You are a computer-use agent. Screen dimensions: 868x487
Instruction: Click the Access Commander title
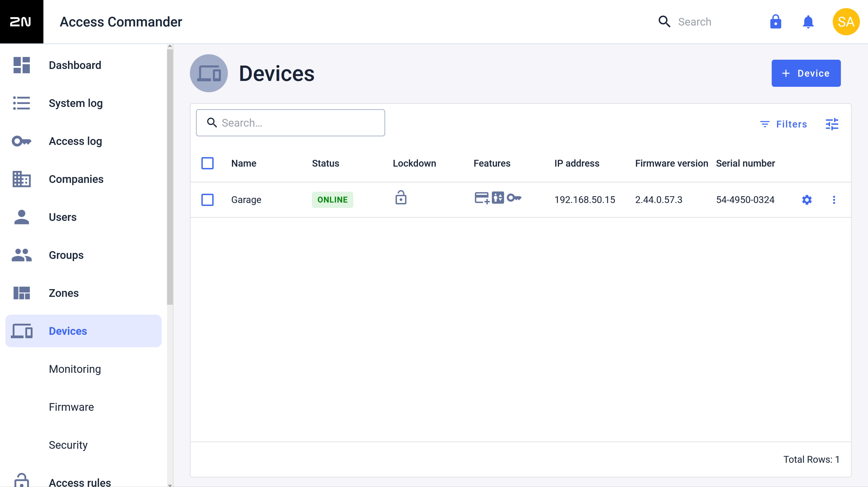coord(121,22)
